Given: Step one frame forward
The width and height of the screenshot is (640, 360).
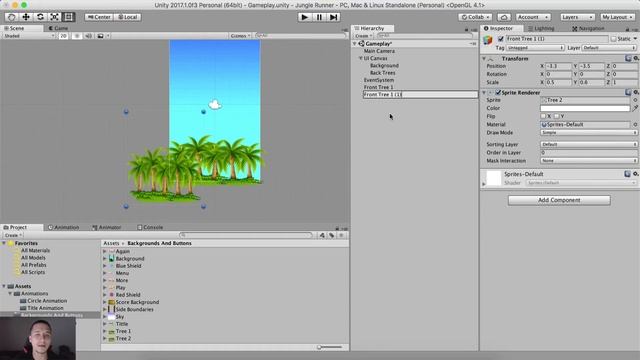Looking at the screenshot, I should (333, 17).
